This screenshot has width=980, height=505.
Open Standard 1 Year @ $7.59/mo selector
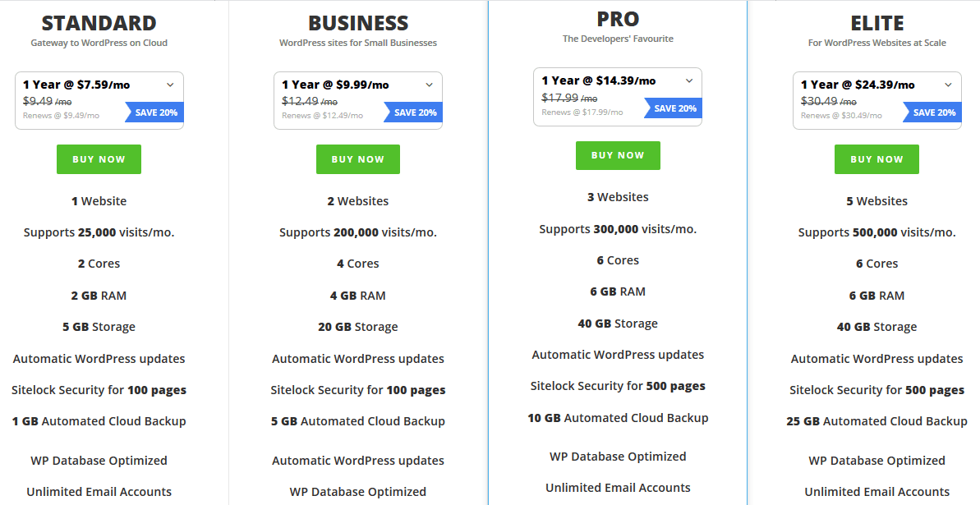point(99,101)
